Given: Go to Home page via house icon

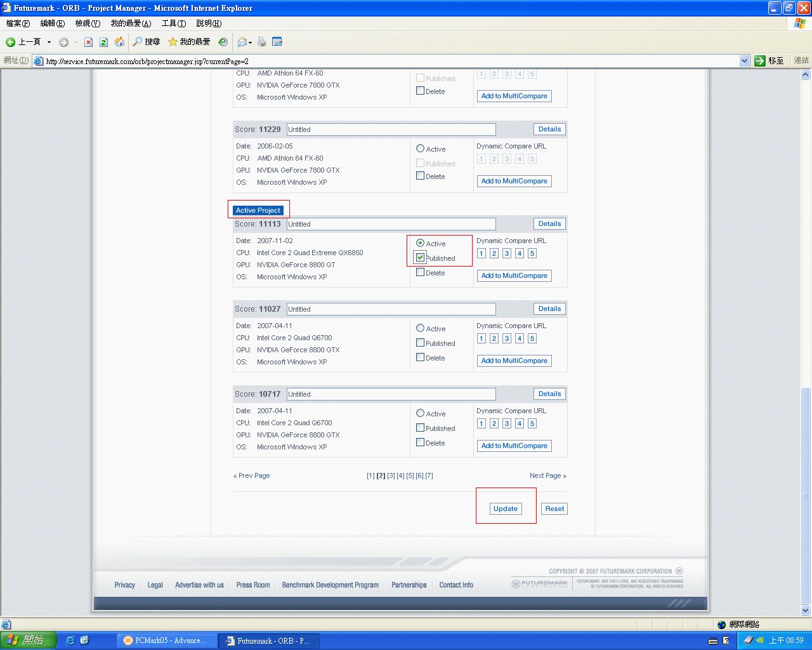Looking at the screenshot, I should point(119,43).
